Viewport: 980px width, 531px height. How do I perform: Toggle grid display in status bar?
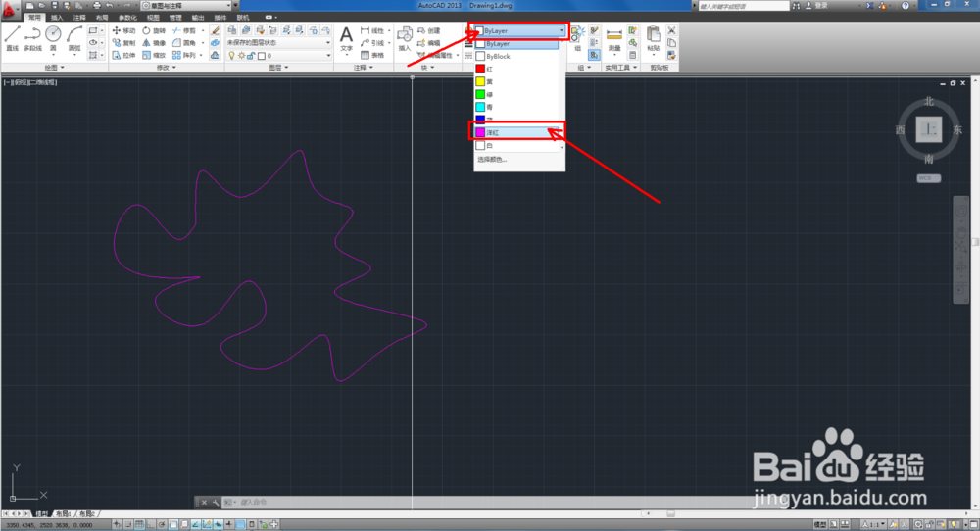(x=139, y=525)
